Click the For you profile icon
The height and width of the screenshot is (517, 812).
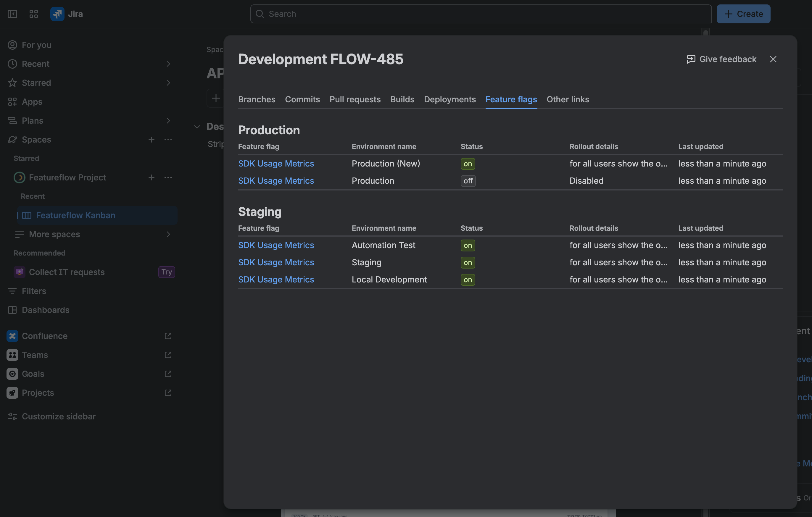pos(12,45)
